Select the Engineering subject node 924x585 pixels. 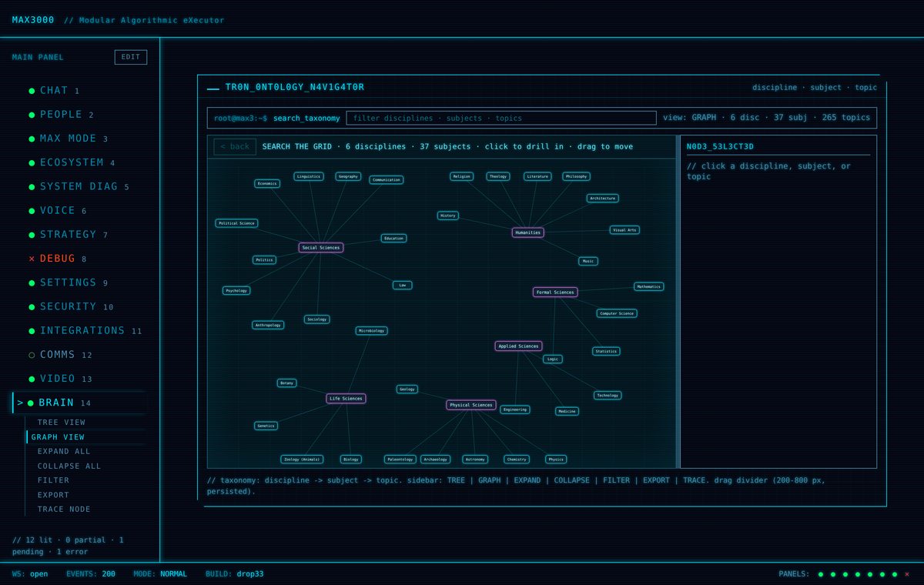click(x=515, y=409)
